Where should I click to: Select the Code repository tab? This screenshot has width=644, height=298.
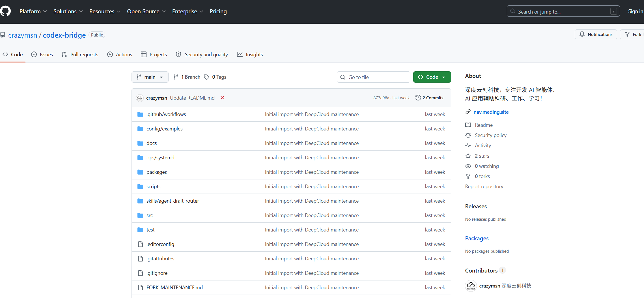[13, 55]
